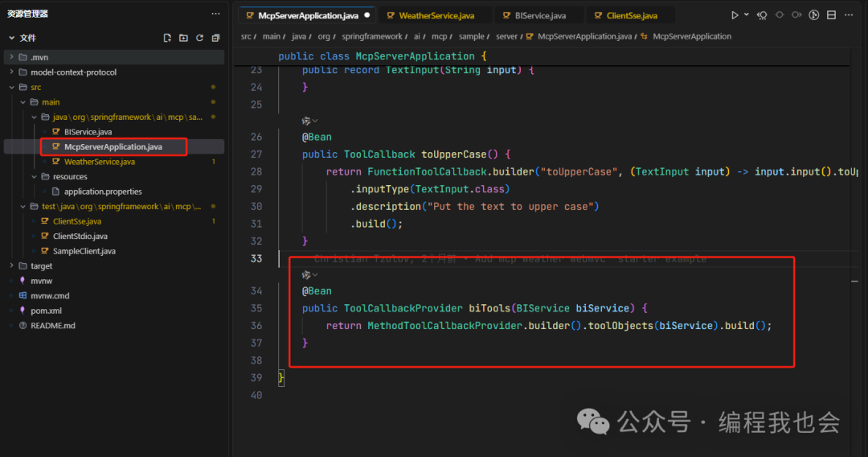This screenshot has width=868, height=457.
Task: Expand the target folder
Action: point(41,266)
